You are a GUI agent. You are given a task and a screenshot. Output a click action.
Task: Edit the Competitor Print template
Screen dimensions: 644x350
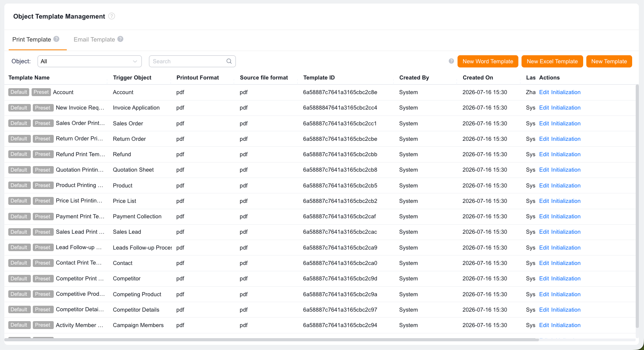pos(544,278)
